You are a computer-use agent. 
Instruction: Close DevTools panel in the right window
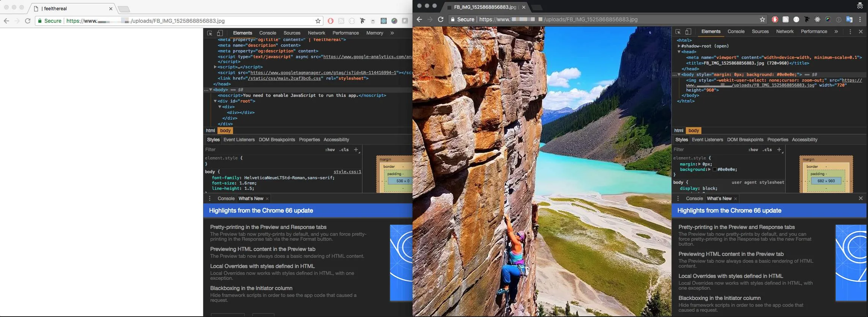(861, 32)
